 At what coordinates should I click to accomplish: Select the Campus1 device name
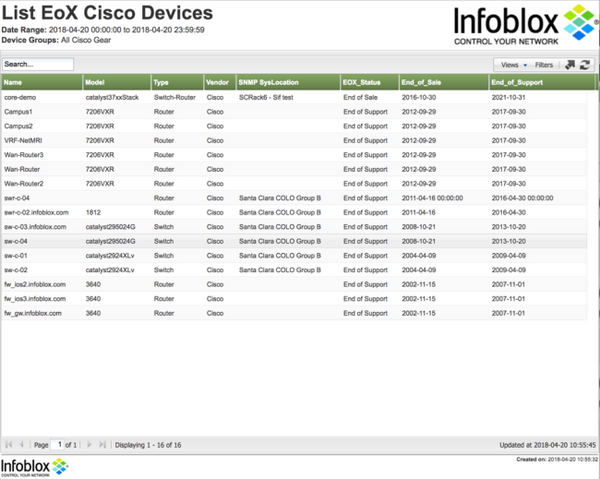(x=18, y=112)
